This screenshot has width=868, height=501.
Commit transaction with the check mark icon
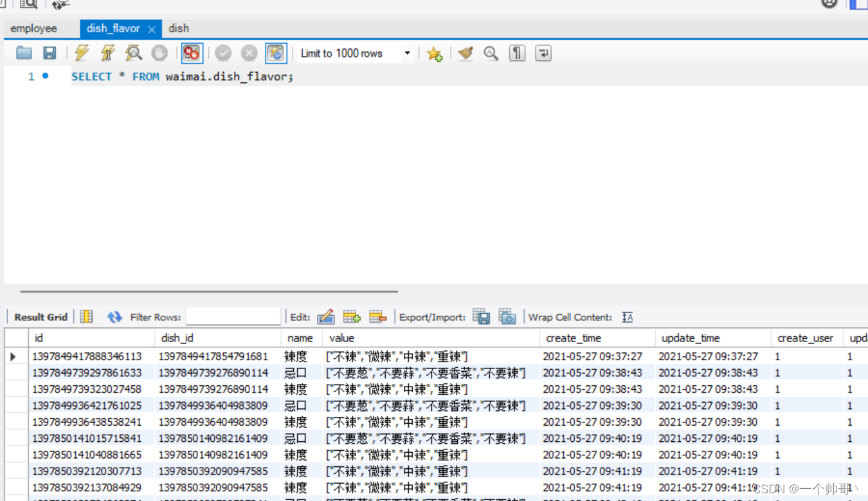coord(223,53)
